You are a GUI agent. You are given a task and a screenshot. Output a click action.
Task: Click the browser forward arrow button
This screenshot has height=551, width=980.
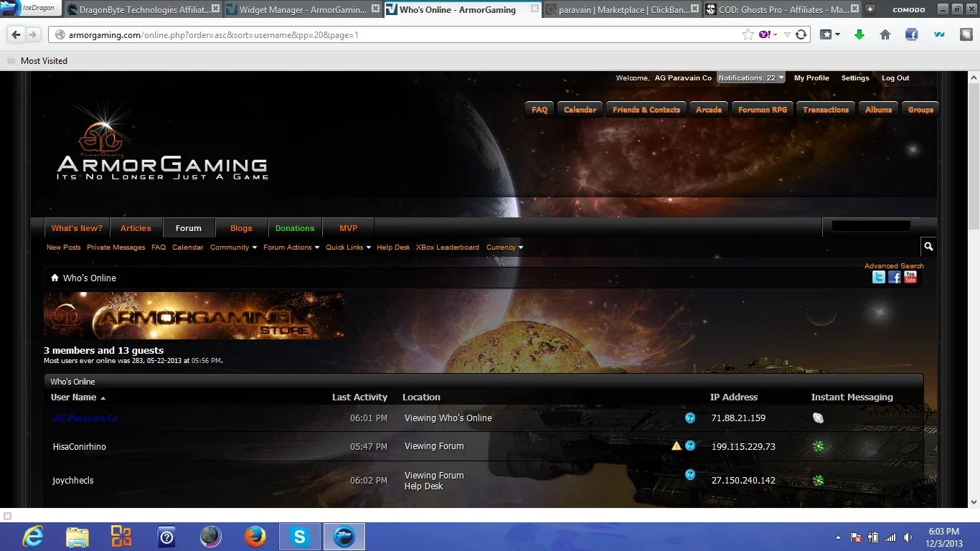33,34
